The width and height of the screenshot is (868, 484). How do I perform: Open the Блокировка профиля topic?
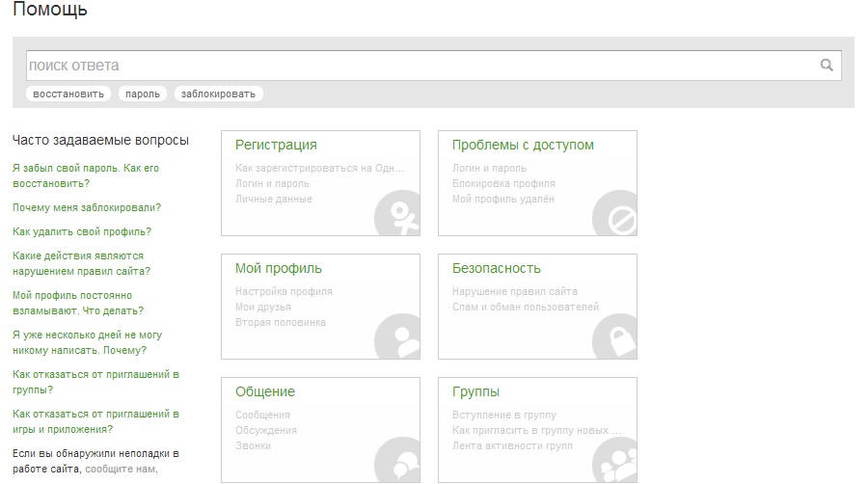click(503, 183)
